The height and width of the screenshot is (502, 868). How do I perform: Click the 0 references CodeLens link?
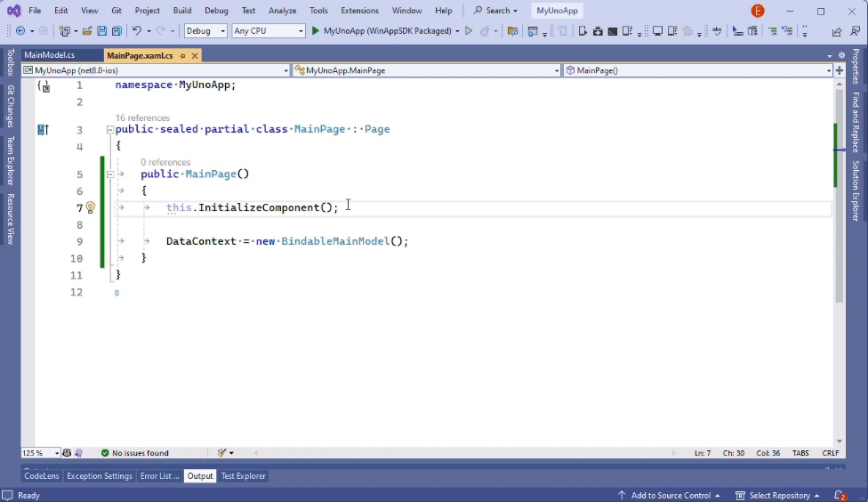point(165,162)
